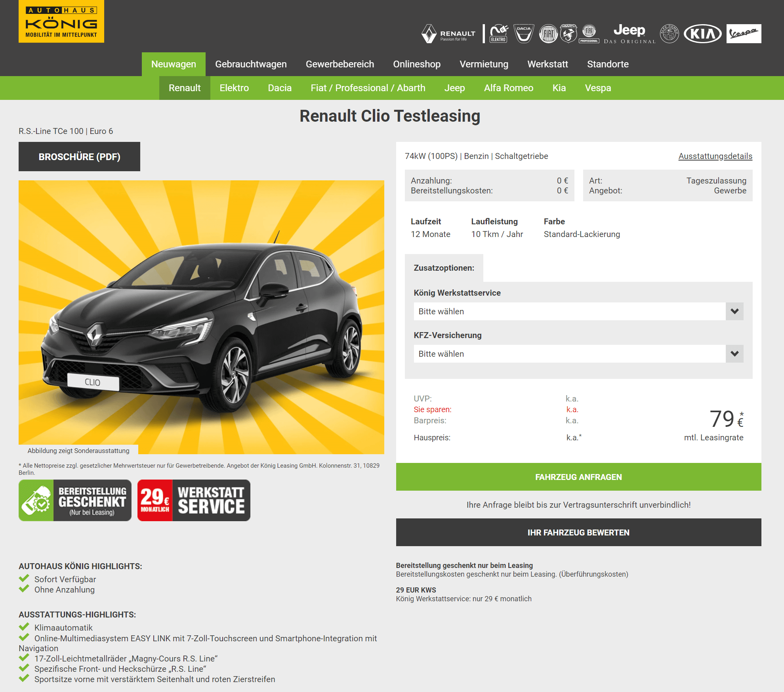Click 'Ohne Anzahlung' highlight
The width and height of the screenshot is (784, 692).
[65, 590]
